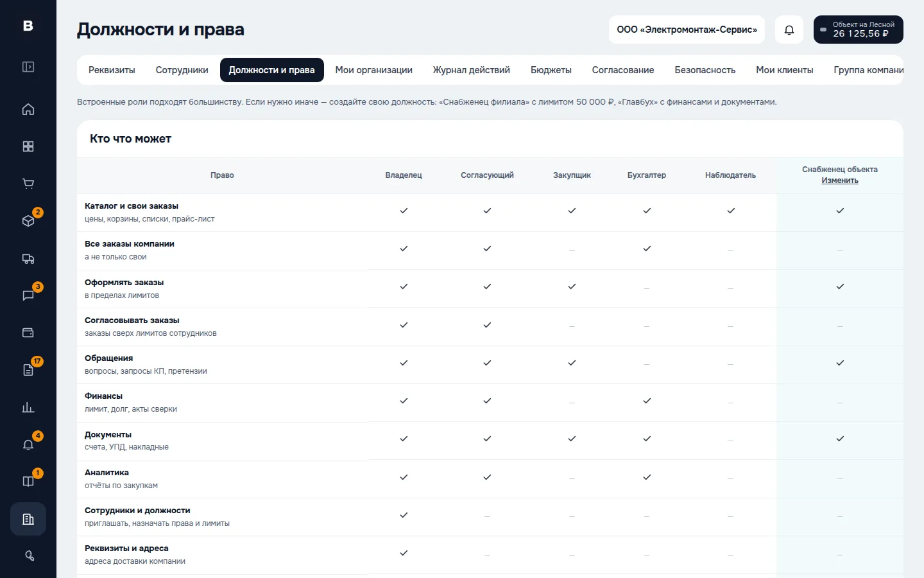Click the Согласующий column header
Image resolution: width=924 pixels, height=578 pixels.
[x=487, y=175]
